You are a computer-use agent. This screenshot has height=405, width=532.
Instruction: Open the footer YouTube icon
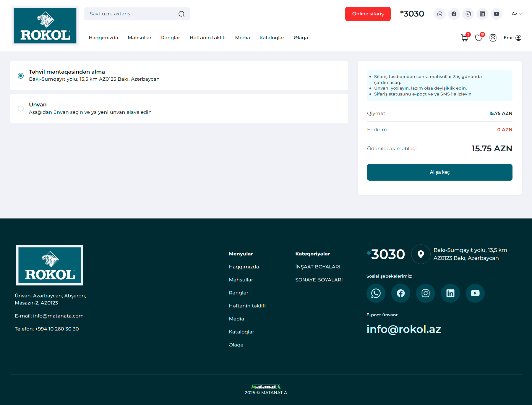(475, 293)
